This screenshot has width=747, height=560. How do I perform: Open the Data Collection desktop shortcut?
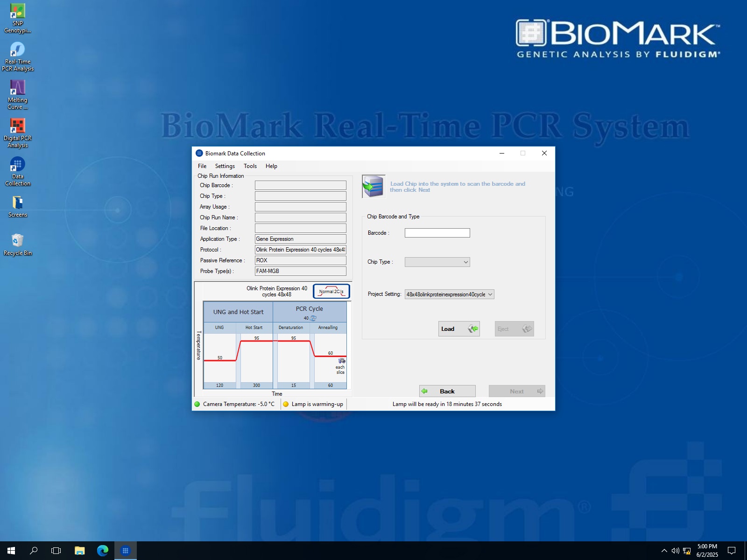coord(17,166)
